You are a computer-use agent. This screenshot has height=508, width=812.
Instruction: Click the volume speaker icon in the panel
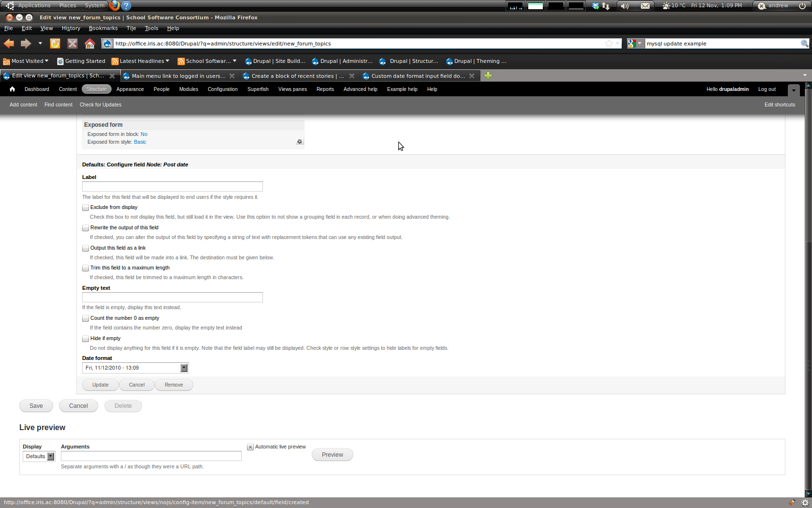624,5
